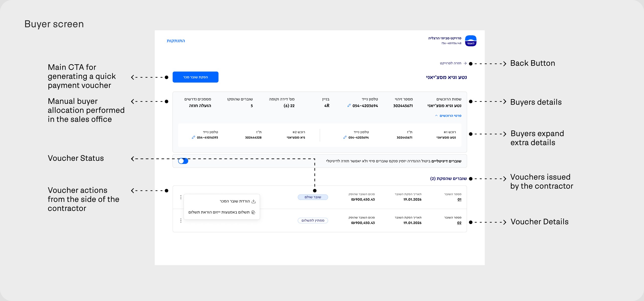This screenshot has width=644, height=301.
Task: Click buyer #1 name נטע מסציאני
Action: click(x=446, y=137)
